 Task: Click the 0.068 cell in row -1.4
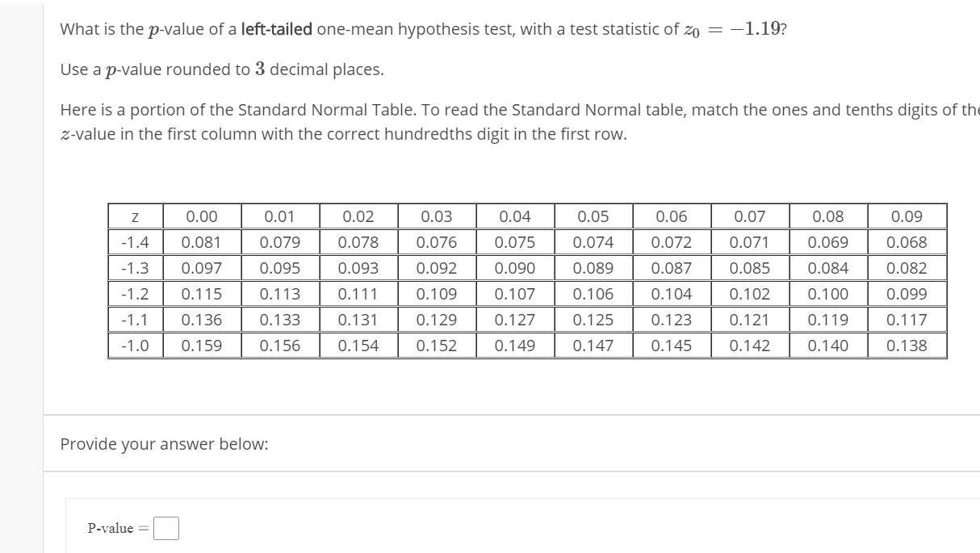[907, 242]
